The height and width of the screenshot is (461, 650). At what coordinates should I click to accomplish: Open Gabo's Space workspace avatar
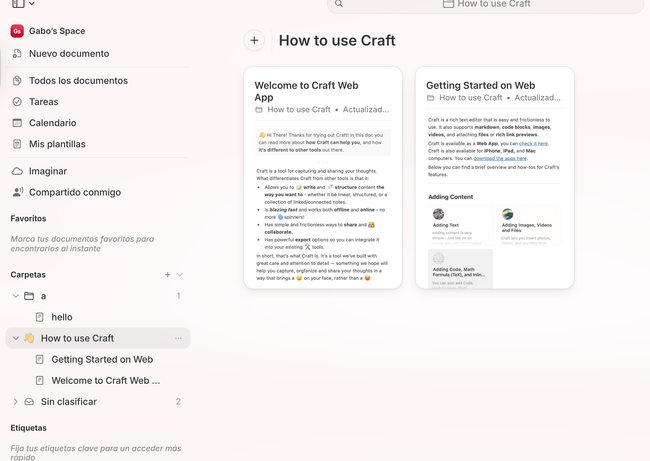(17, 31)
